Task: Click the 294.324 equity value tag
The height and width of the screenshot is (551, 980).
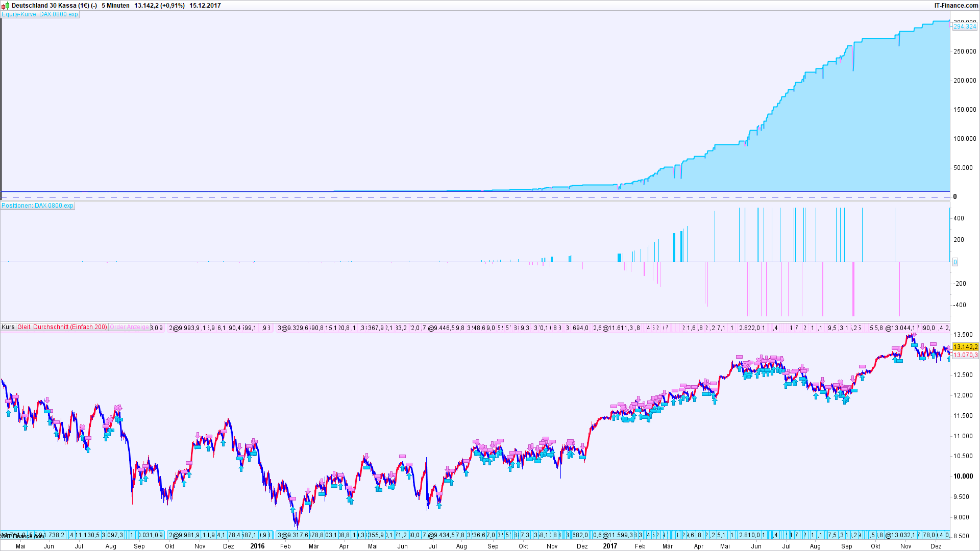Action: pos(965,27)
